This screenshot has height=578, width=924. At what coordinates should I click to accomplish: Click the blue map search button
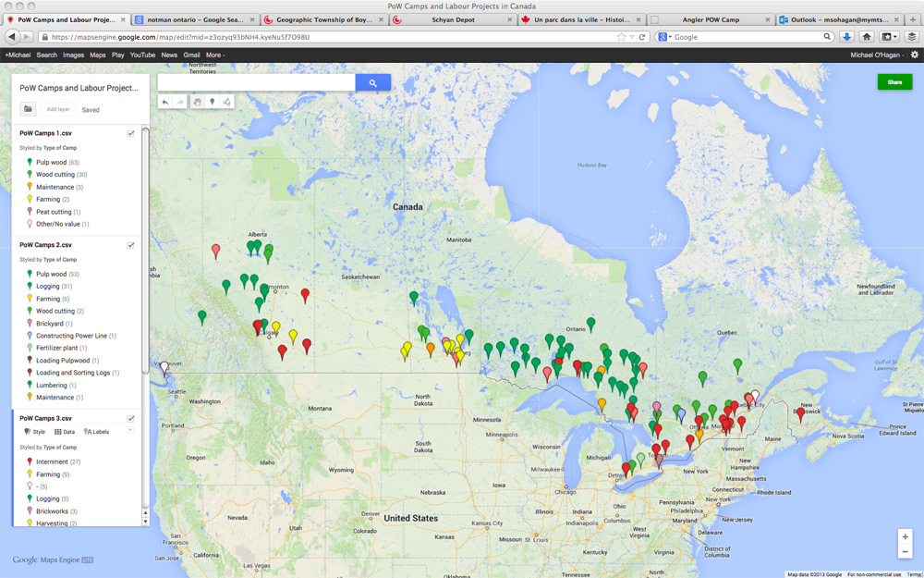click(372, 83)
